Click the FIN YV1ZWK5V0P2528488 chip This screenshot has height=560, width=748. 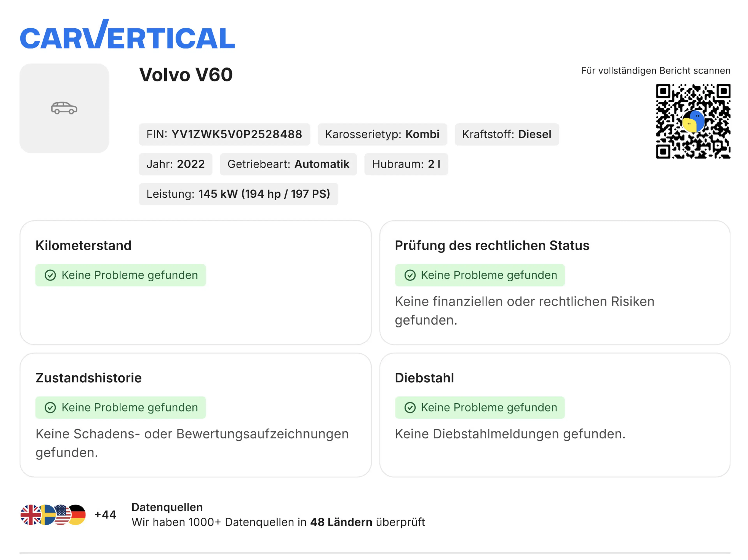point(224,134)
